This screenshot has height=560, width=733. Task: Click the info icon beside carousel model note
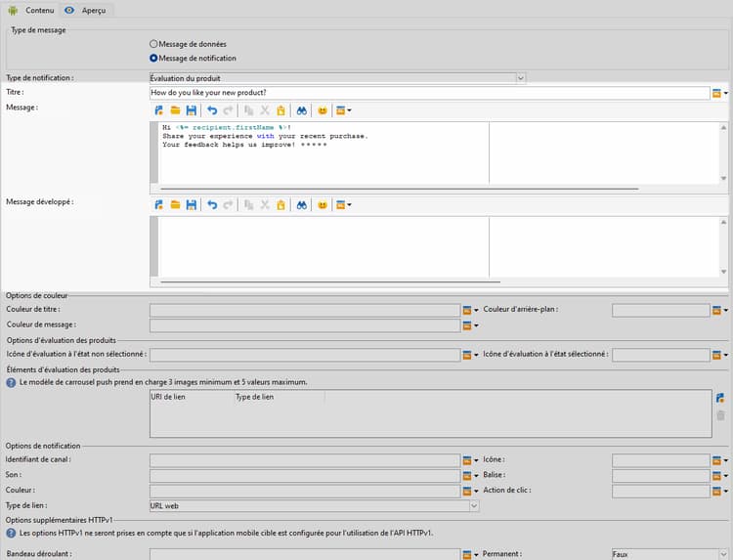coord(11,382)
